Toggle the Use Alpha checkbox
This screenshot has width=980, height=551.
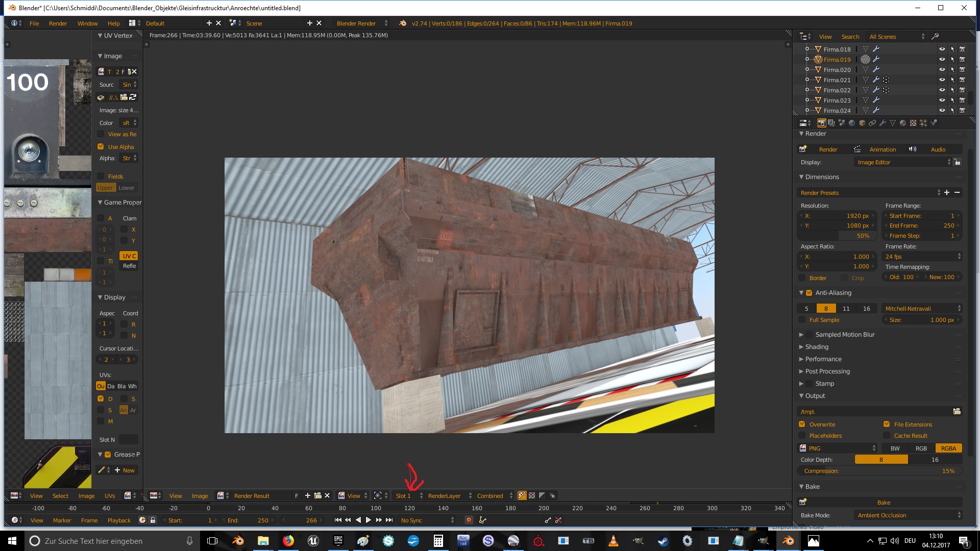click(101, 147)
